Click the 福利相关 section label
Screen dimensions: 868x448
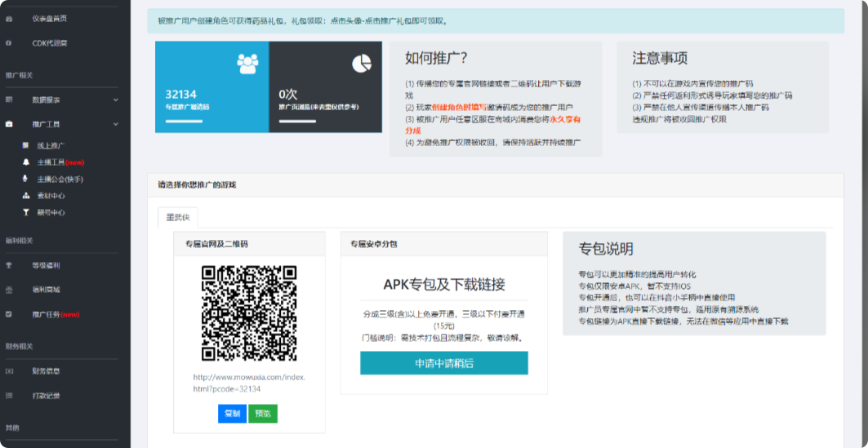[x=20, y=242]
